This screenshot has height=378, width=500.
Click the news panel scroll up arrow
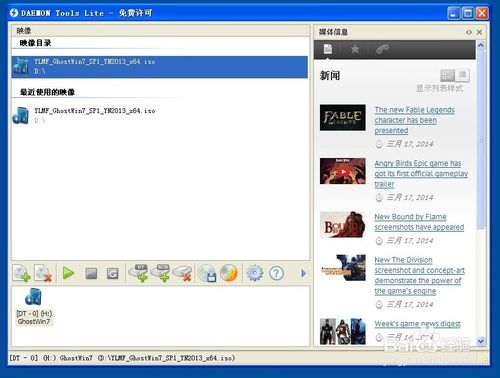(x=481, y=45)
